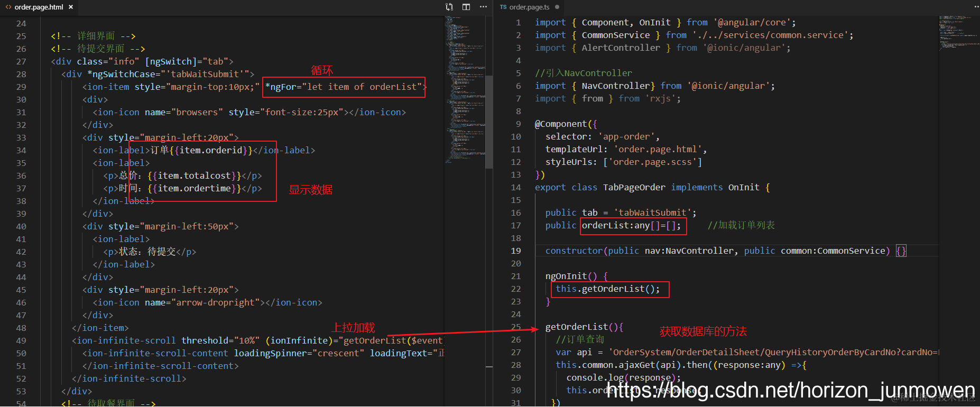Click line number 8 in TypeScript editor

click(x=519, y=111)
